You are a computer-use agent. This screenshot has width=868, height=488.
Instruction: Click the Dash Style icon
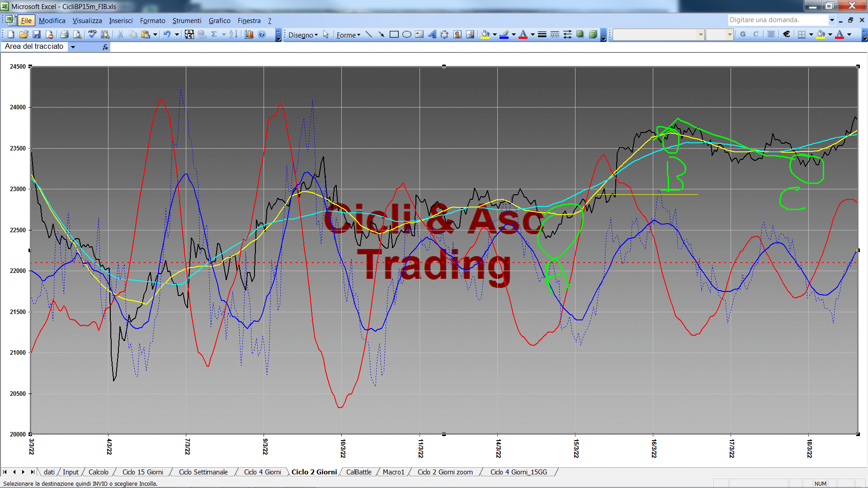(x=555, y=34)
